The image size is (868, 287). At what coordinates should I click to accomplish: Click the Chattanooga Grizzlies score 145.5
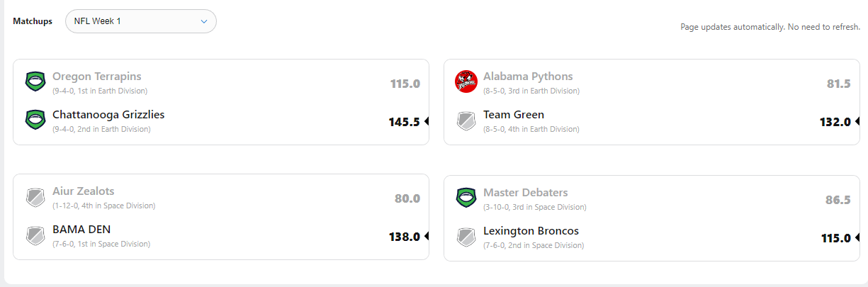point(404,122)
